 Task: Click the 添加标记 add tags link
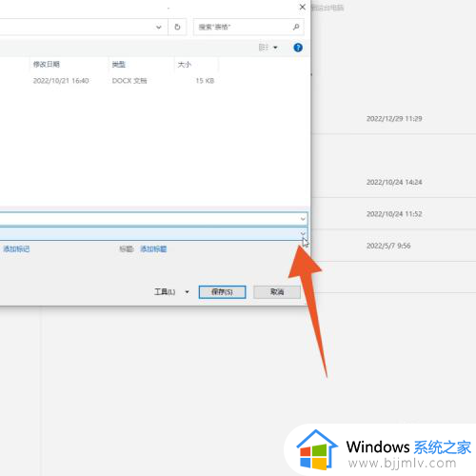point(16,249)
